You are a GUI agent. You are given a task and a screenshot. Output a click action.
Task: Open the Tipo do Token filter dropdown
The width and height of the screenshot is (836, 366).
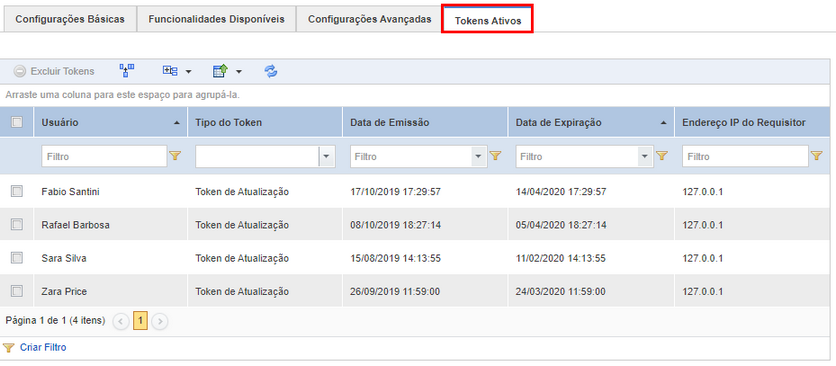tap(326, 157)
